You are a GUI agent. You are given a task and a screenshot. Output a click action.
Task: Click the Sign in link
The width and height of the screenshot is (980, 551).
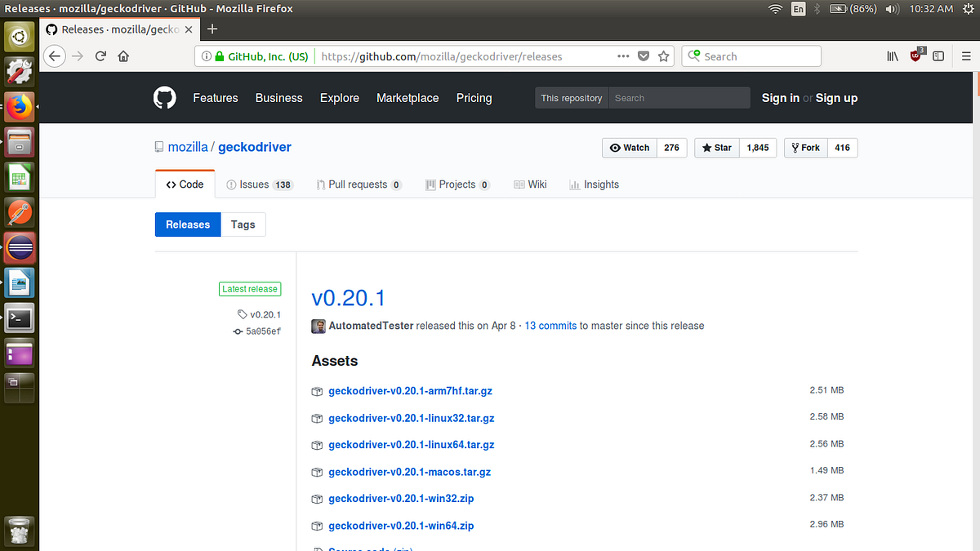(x=781, y=98)
